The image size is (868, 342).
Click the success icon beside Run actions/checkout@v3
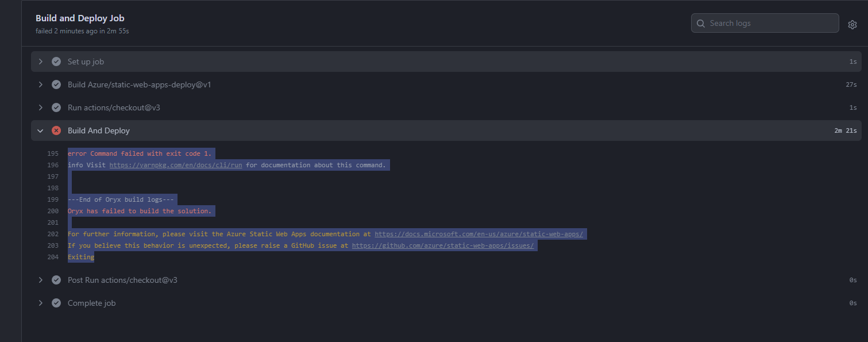56,107
